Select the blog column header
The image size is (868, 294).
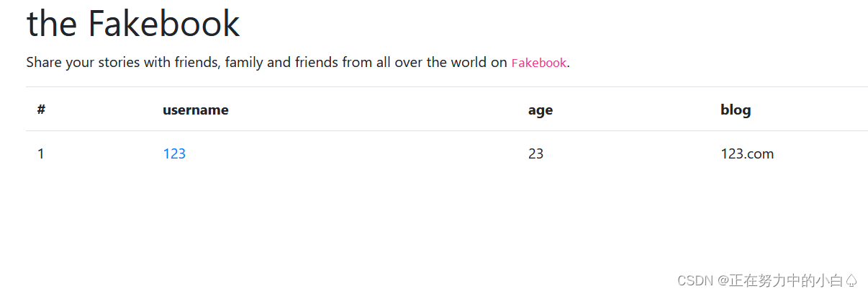(735, 110)
